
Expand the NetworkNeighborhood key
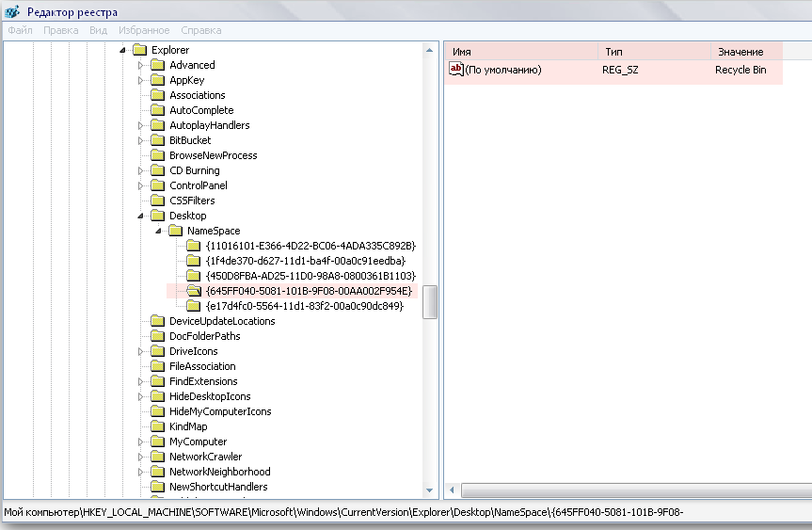(x=140, y=472)
